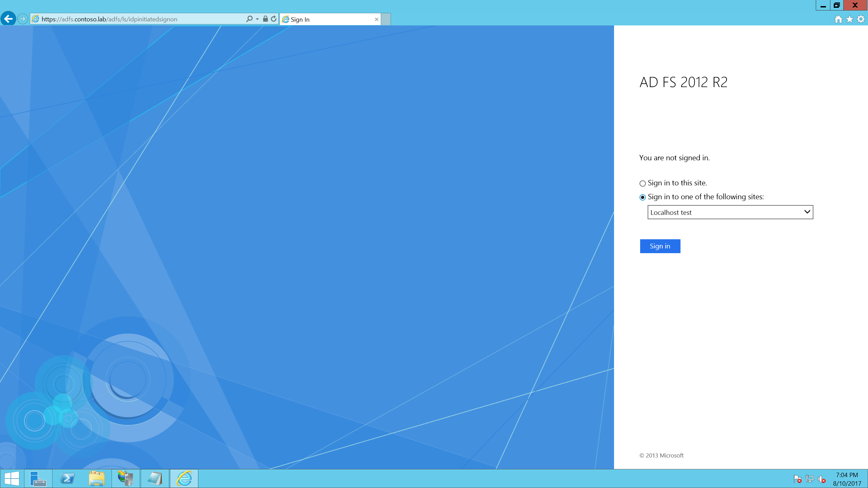Click the search magnifier in address bar
The image size is (868, 488).
[250, 19]
